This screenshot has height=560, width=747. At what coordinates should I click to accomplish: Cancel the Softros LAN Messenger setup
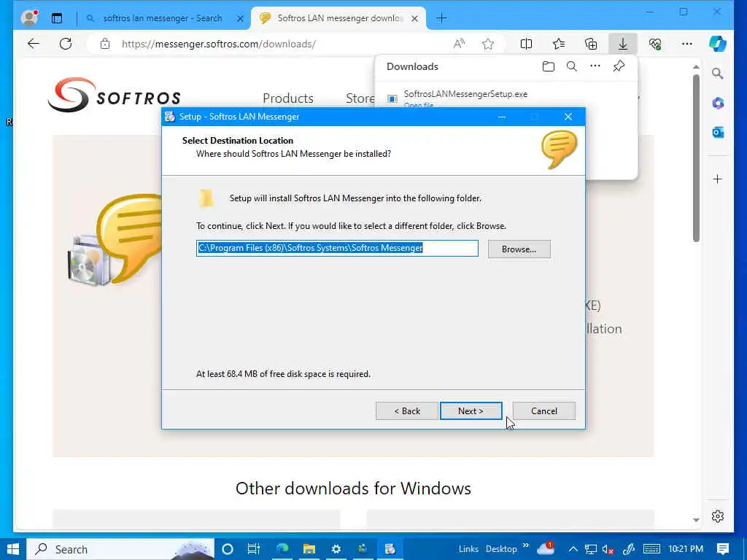pyautogui.click(x=543, y=411)
